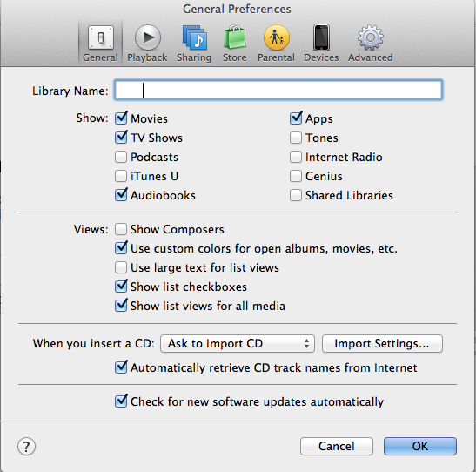This screenshot has height=472, width=476.
Task: Enable the Show Composers checkbox
Action: click(121, 229)
